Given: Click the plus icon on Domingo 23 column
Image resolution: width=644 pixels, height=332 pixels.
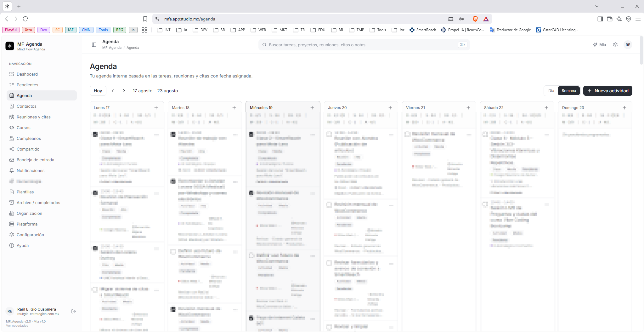Looking at the screenshot, I should tap(624, 108).
